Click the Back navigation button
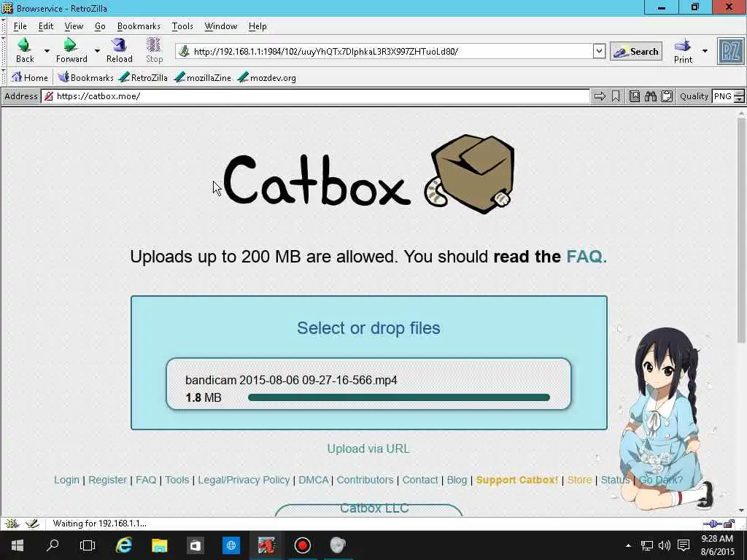The height and width of the screenshot is (560, 747). (25, 50)
